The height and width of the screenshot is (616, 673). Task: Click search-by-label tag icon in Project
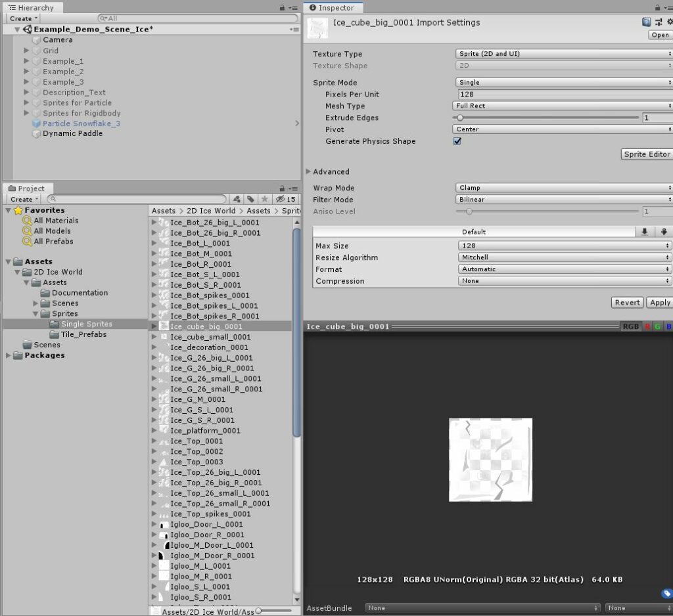point(250,199)
